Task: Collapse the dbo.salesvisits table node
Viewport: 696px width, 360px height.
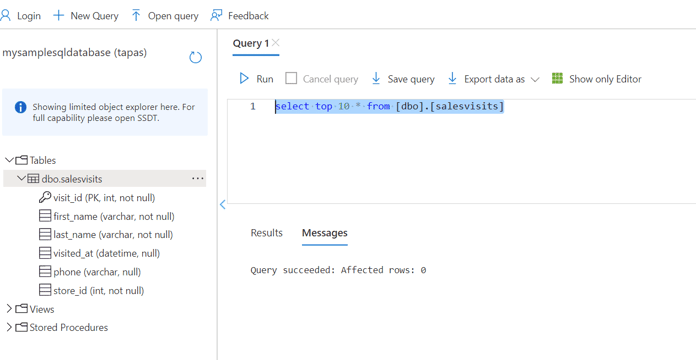Action: 21,178
